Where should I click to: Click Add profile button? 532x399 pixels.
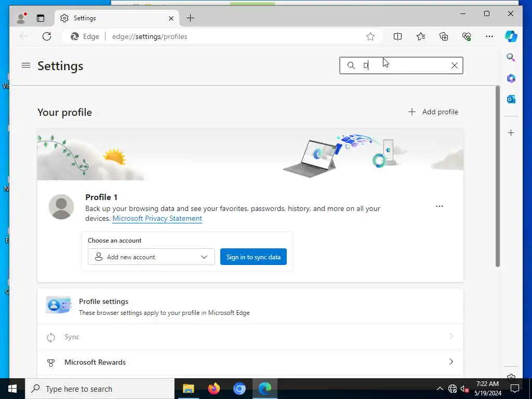click(433, 112)
